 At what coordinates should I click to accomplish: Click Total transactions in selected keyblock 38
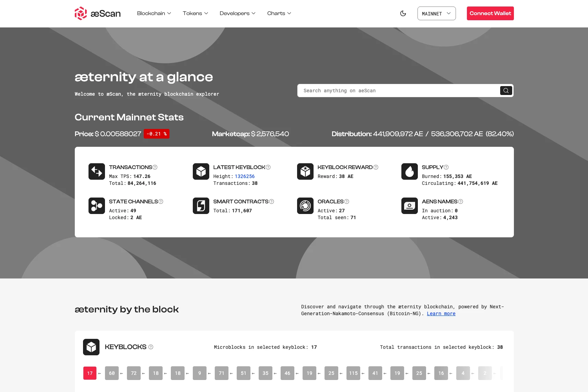point(442,347)
